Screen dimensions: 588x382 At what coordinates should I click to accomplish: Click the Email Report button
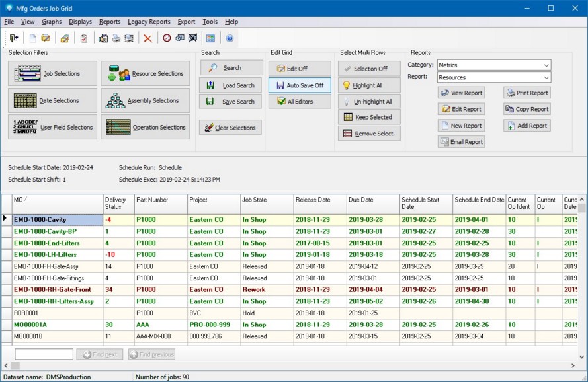pyautogui.click(x=461, y=142)
